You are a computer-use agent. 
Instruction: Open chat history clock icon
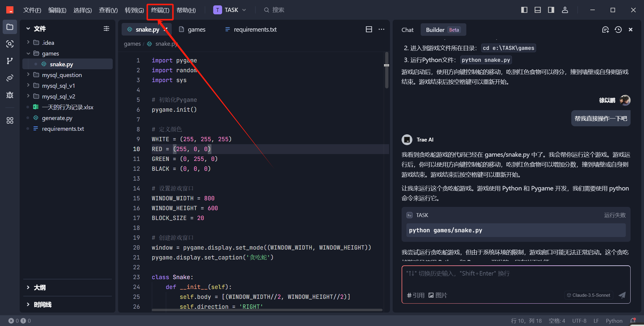tap(618, 30)
